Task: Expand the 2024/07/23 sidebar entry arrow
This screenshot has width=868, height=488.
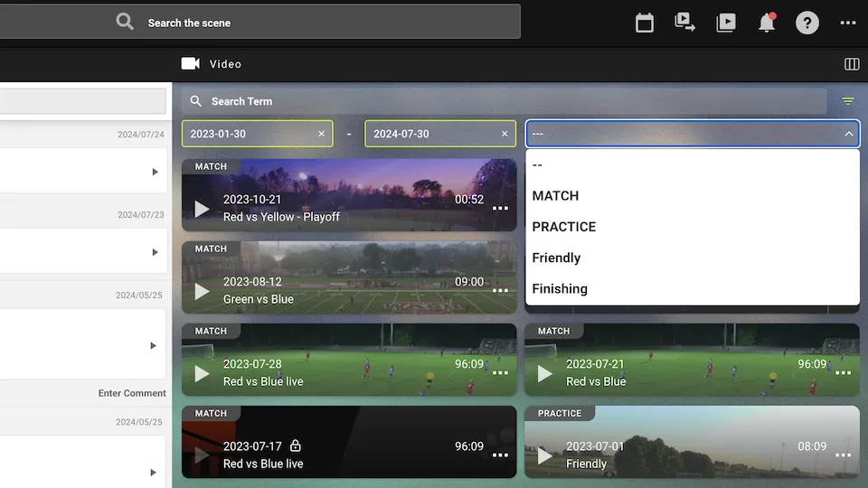Action: [x=155, y=252]
